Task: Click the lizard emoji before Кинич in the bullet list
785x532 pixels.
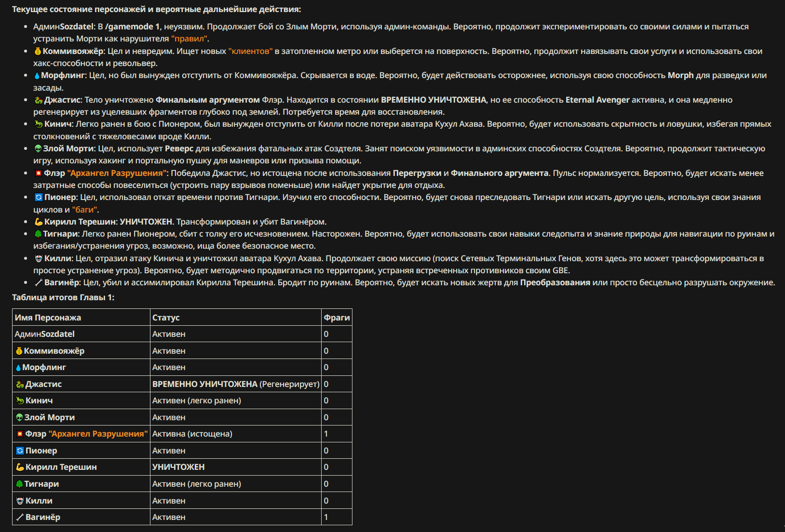Action: click(x=39, y=124)
